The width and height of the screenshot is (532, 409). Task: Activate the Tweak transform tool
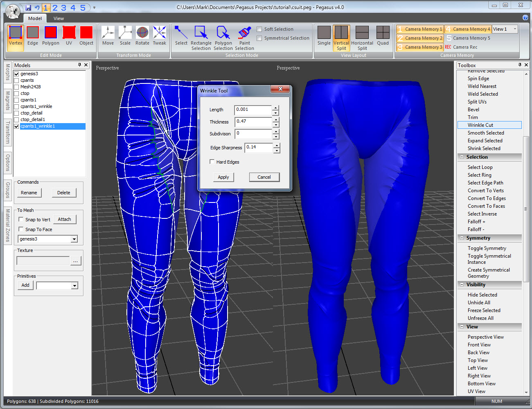(160, 36)
